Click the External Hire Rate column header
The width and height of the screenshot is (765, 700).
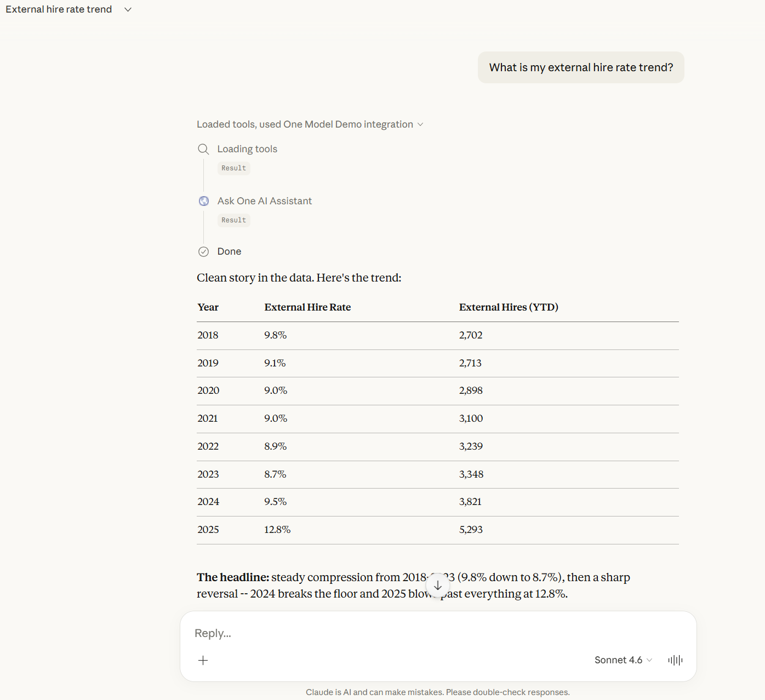pyautogui.click(x=307, y=307)
